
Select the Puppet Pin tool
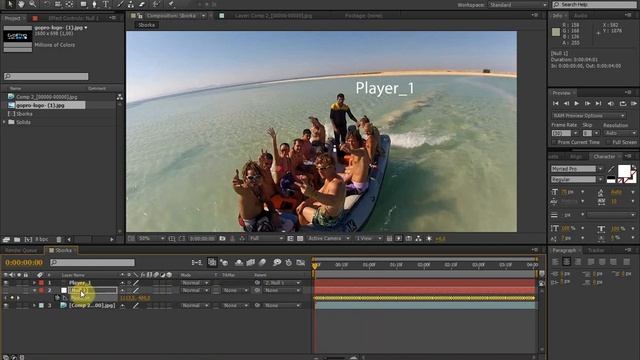(x=171, y=4)
